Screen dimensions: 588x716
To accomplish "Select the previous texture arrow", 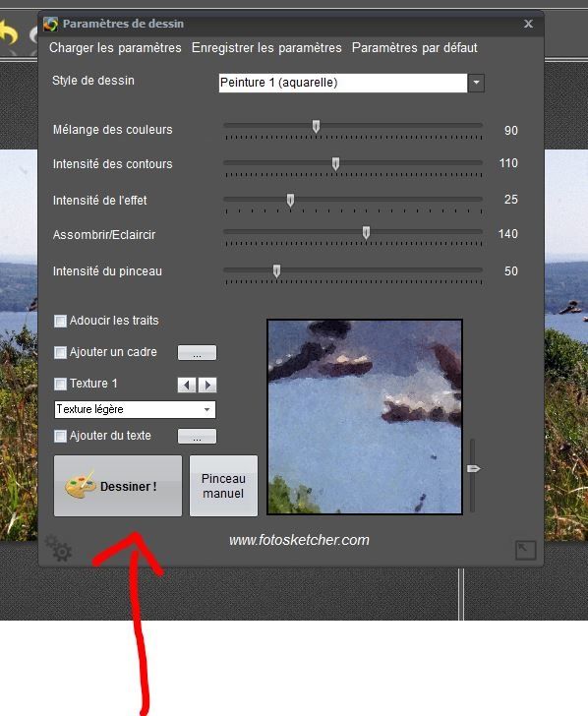I will (187, 385).
